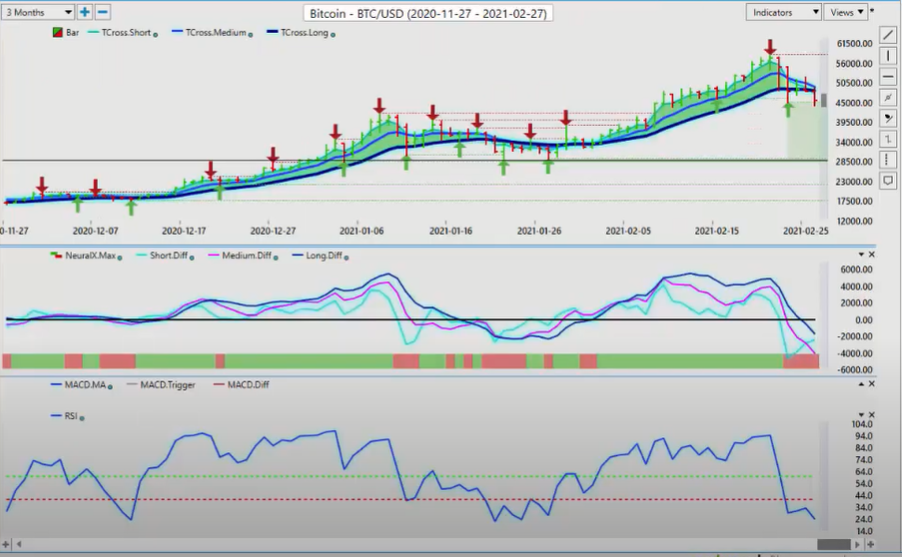902x557 pixels.
Task: Click the Long.Diff legend entry
Action: click(x=324, y=255)
